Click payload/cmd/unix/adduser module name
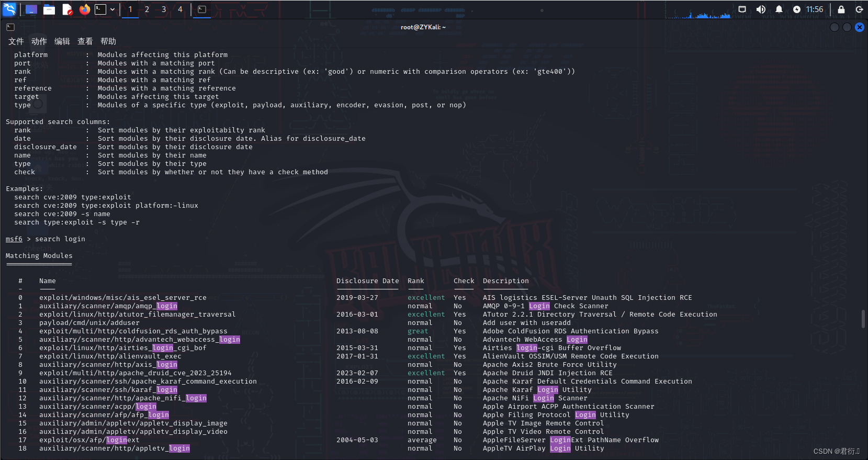 [89, 323]
